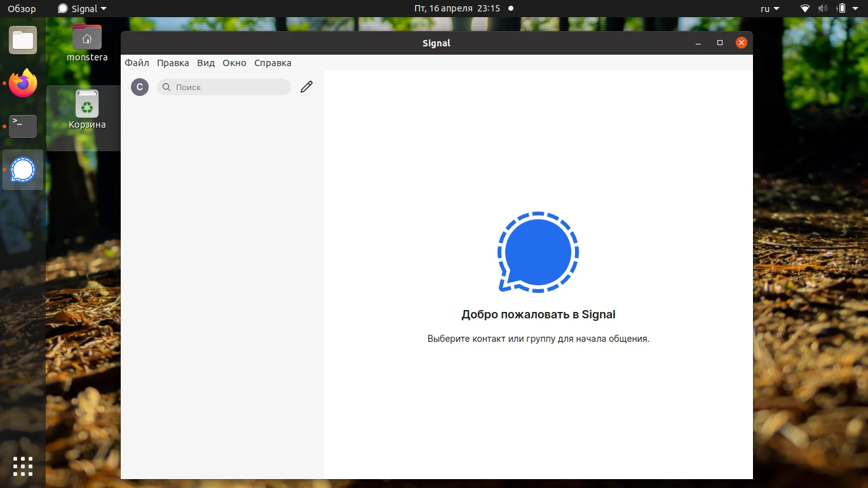Viewport: 868px width, 488px height.
Task: Open the Справка menu
Action: pyautogui.click(x=273, y=63)
